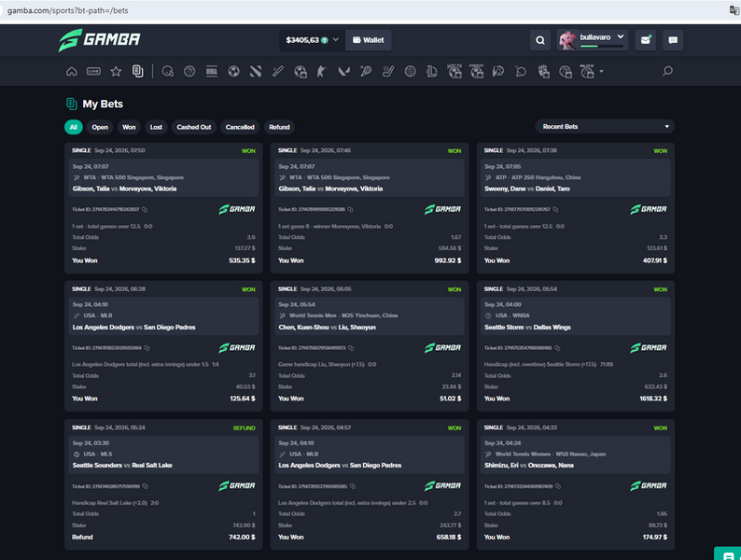741x560 pixels.
Task: Click the header search button
Action: (540, 40)
